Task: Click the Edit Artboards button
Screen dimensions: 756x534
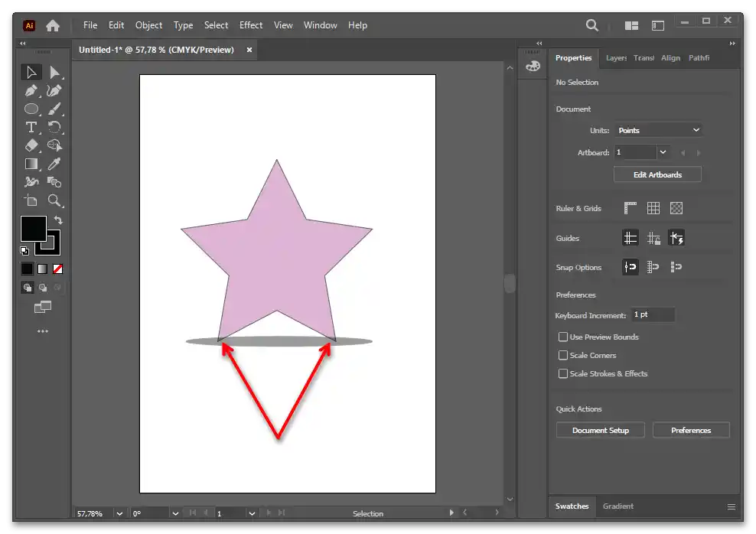Action: click(657, 174)
